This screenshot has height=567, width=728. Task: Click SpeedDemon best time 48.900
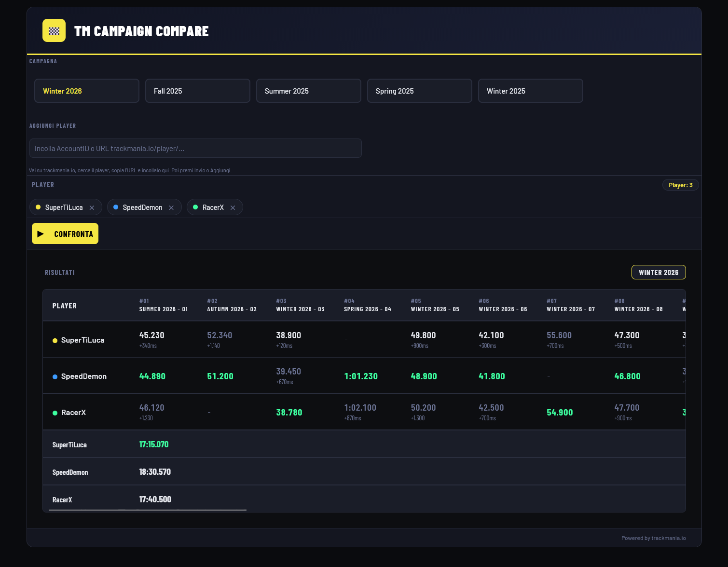[x=424, y=376]
